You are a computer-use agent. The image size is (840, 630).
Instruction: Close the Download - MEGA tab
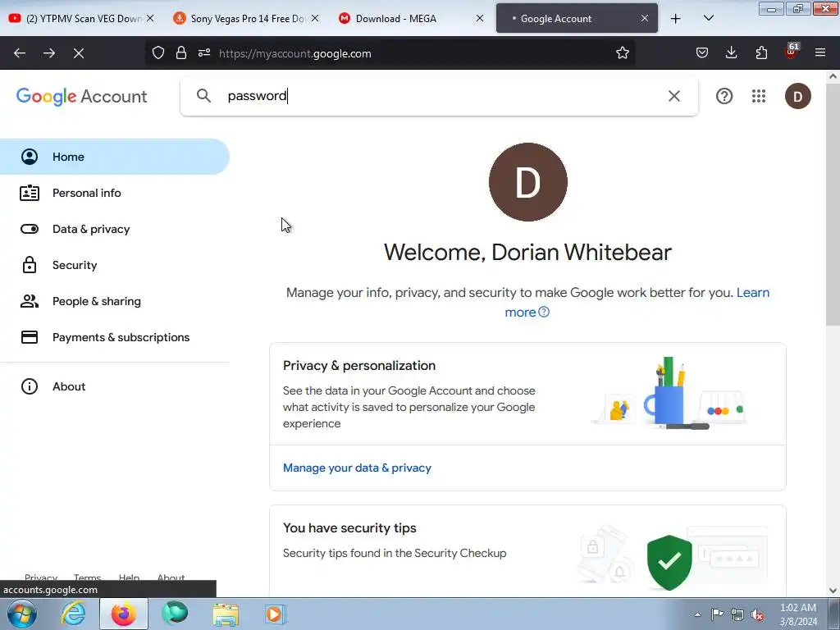(x=480, y=18)
